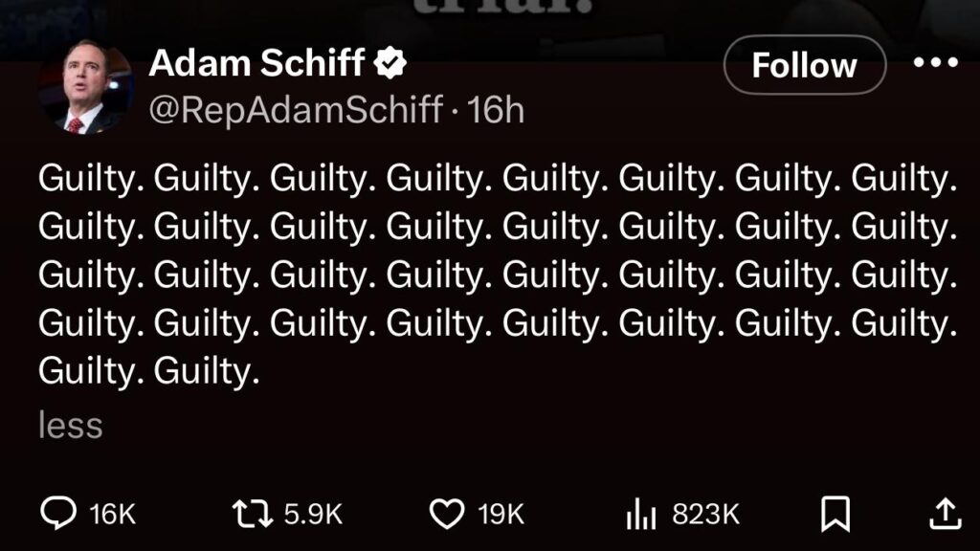View the 16K replies count
Image resolution: width=980 pixels, height=551 pixels.
113,514
